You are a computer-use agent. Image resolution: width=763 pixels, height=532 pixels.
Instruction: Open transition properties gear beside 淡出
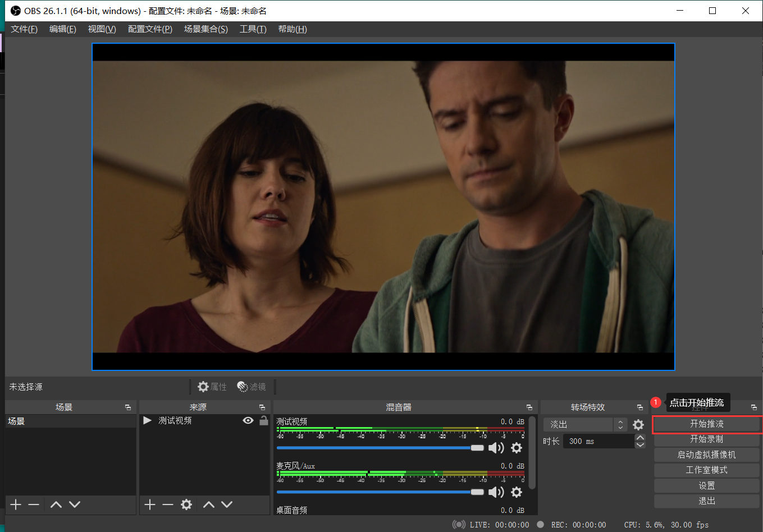tap(638, 425)
